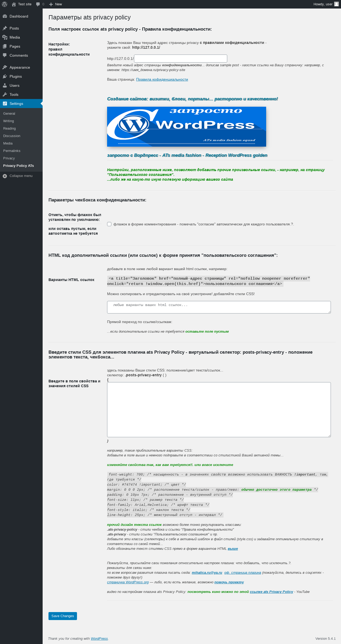Screen dimensions: 341x644
Task: Click the New content label in admin bar
Action: tap(58, 4)
